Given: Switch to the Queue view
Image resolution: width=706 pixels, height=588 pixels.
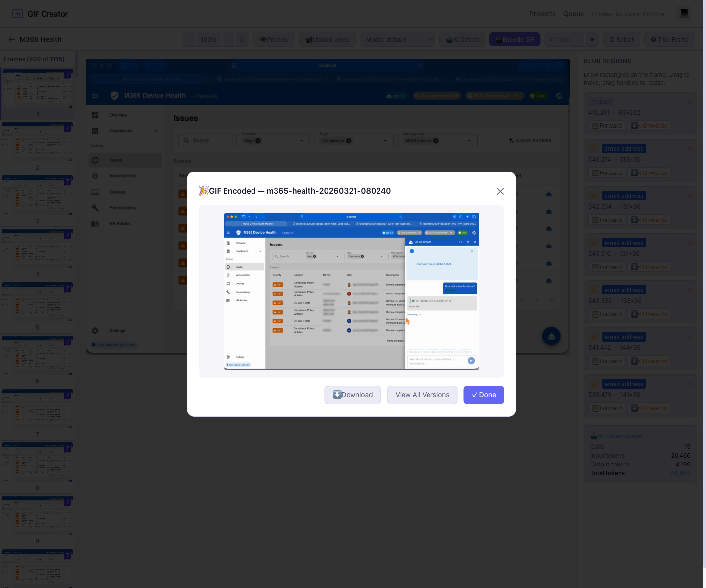Looking at the screenshot, I should [x=574, y=14].
